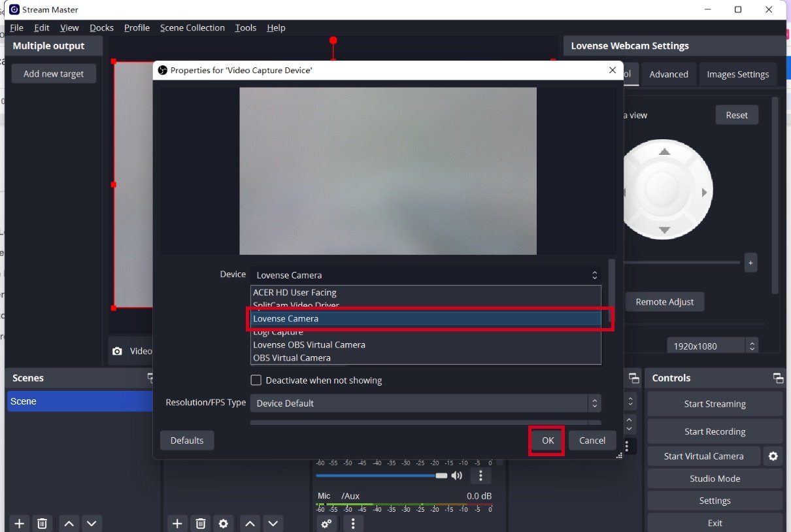Image resolution: width=791 pixels, height=532 pixels.
Task: Open the audio track three-dot menu
Action: coord(480,475)
